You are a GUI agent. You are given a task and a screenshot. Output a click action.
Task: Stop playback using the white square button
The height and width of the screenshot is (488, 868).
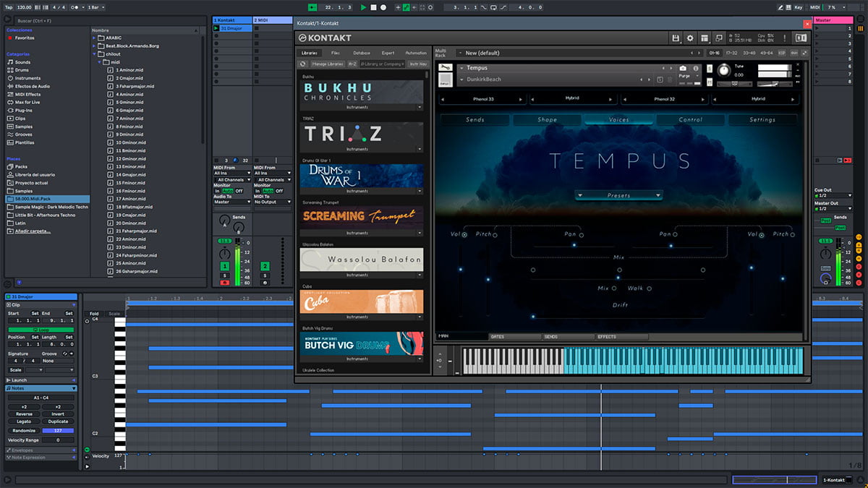373,7
